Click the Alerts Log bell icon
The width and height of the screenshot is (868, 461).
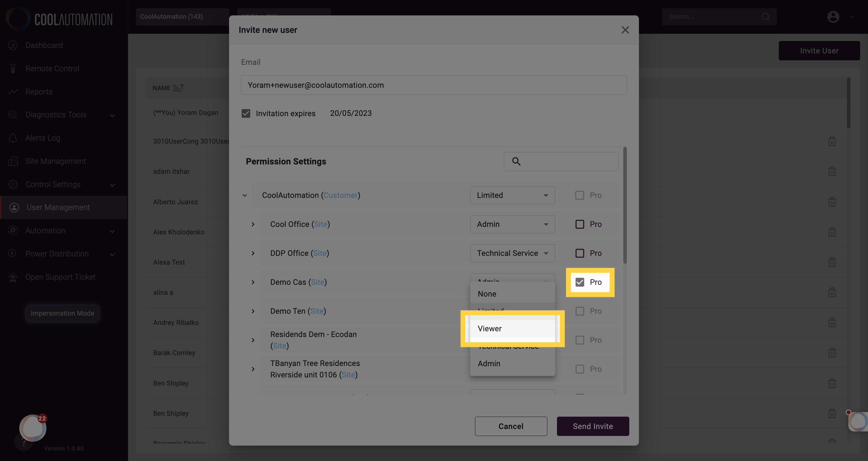tap(13, 138)
